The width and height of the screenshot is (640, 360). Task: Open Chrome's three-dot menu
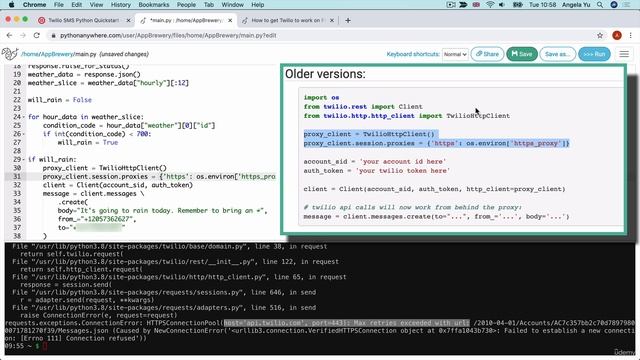click(x=631, y=36)
